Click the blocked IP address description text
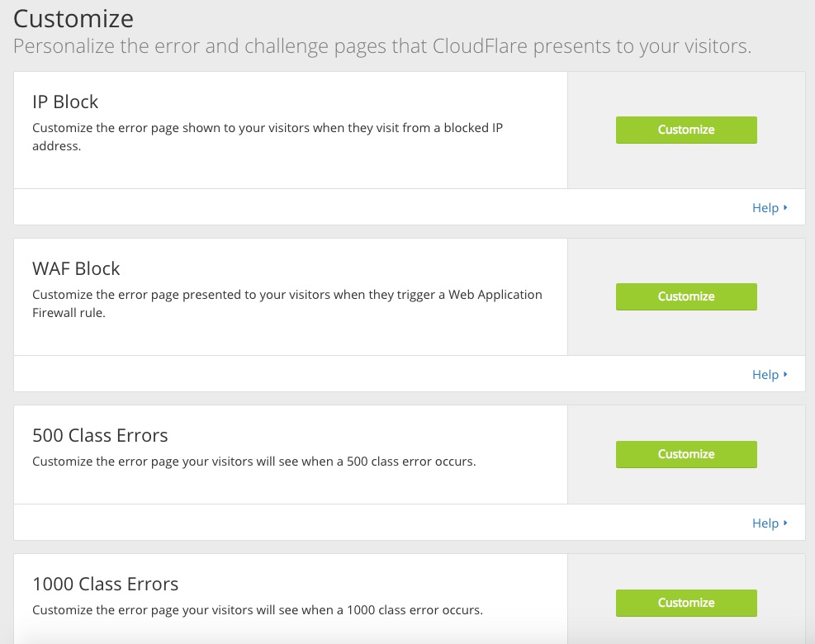This screenshot has height=644, width=815. (268, 137)
